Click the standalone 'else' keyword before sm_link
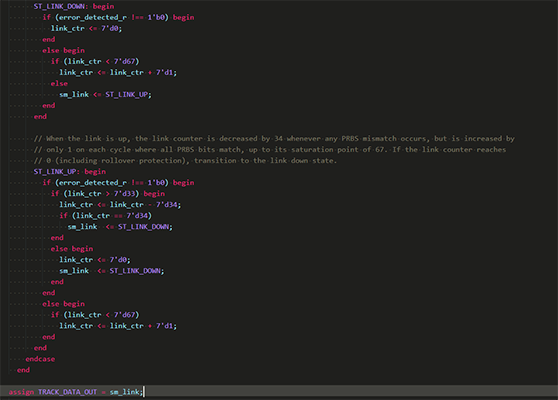 click(59, 83)
